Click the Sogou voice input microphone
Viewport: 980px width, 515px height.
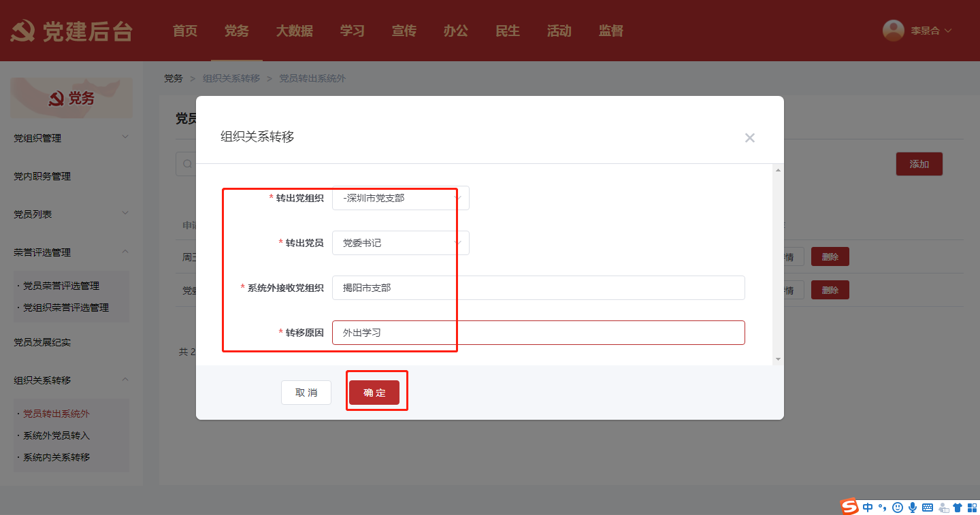(913, 508)
